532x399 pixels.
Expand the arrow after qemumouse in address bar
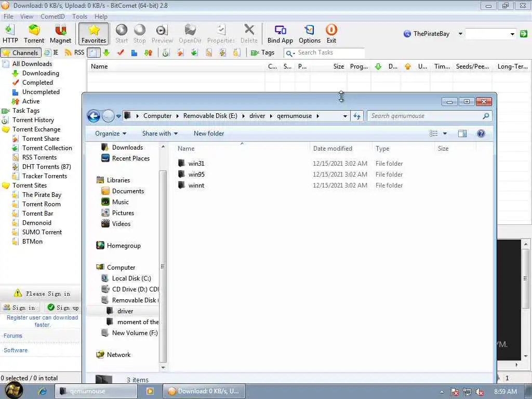(318, 116)
